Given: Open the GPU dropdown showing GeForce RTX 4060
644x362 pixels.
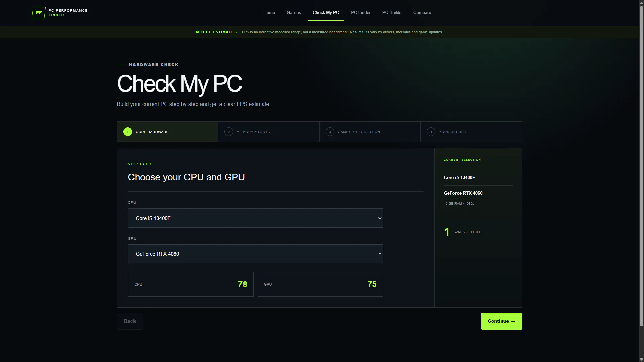Looking at the screenshot, I should 255,254.
